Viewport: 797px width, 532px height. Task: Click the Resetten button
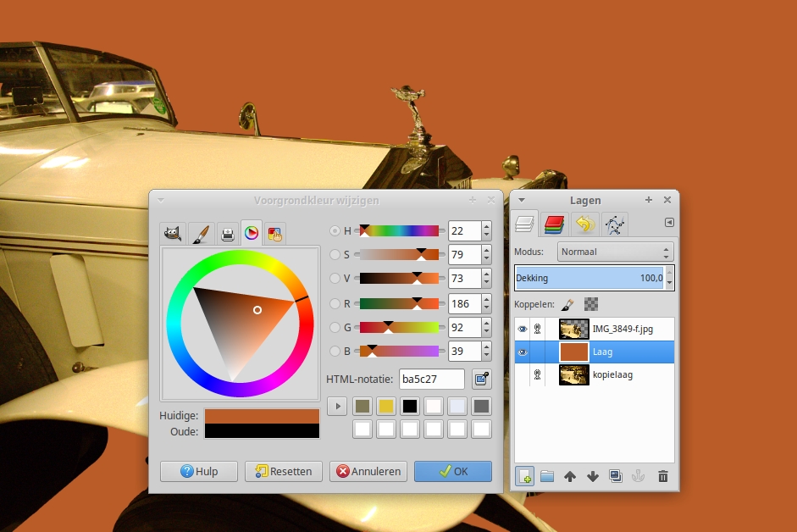(284, 472)
